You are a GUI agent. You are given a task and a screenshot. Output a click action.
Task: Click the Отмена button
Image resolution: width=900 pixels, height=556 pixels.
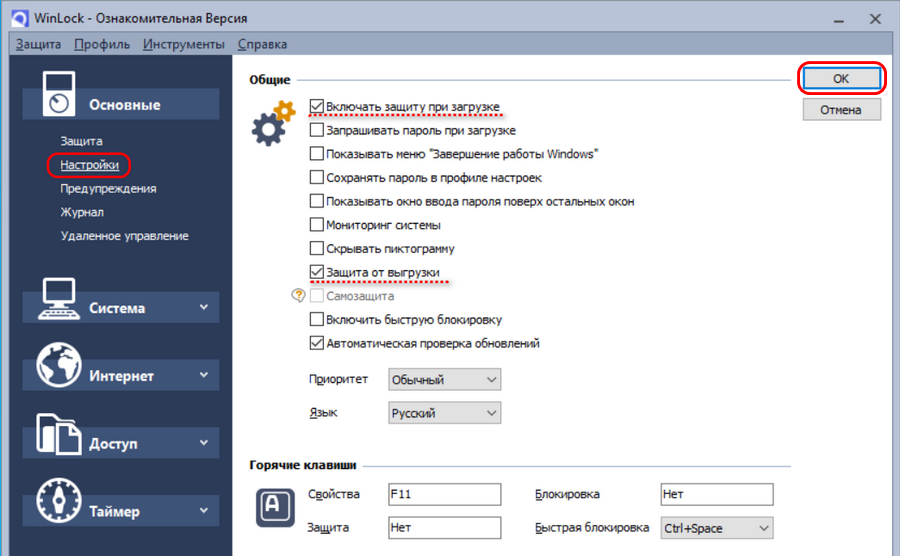click(x=841, y=110)
